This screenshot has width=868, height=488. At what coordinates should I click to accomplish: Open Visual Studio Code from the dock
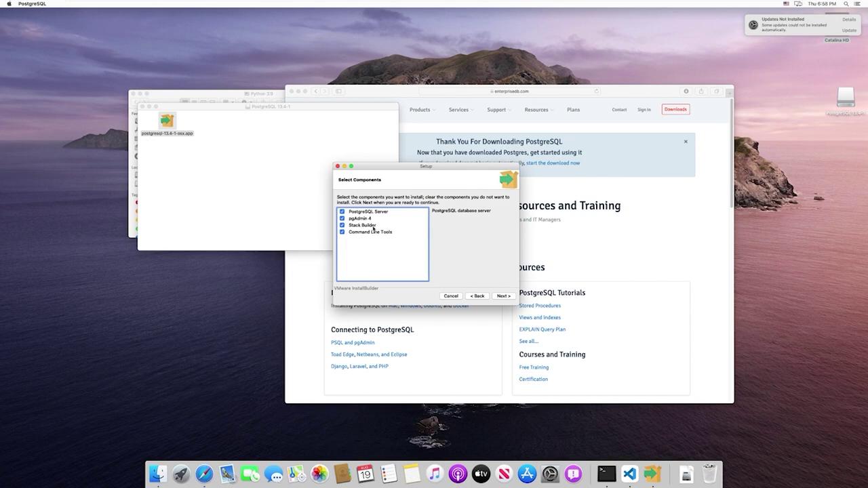tap(629, 474)
